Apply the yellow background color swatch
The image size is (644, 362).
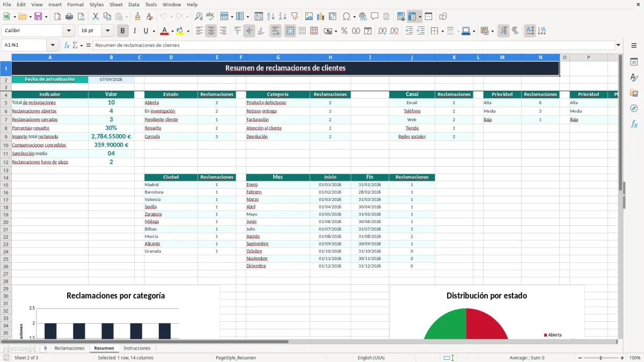(180, 31)
